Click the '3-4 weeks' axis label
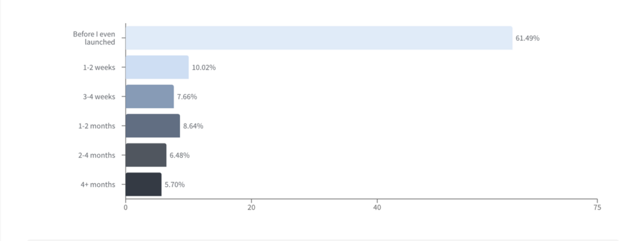Viewport: 644px width, 241px height. tap(99, 97)
